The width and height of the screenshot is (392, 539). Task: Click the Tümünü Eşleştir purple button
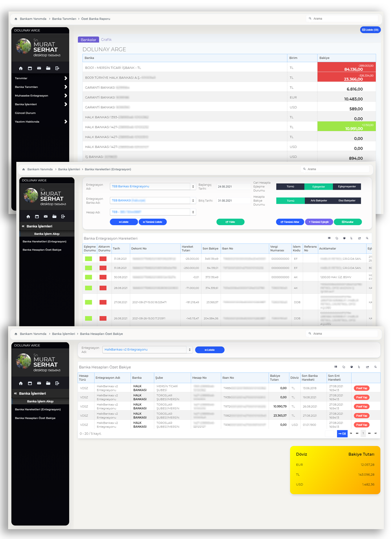319,222
